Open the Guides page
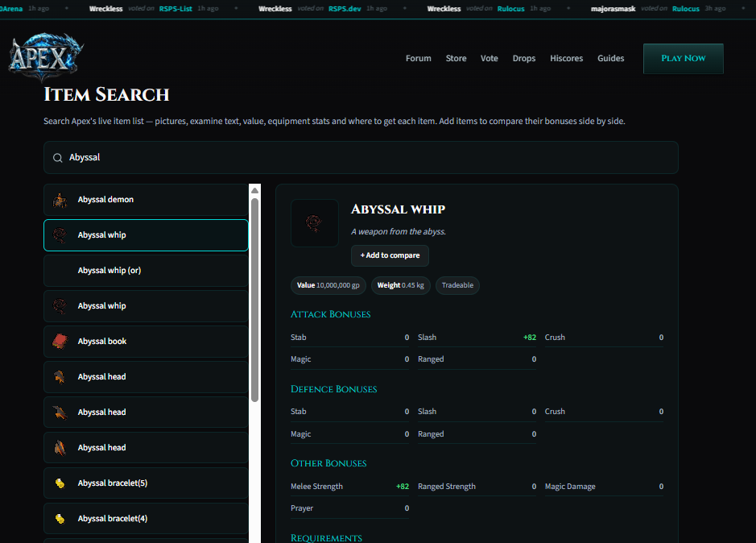Viewport: 756px width, 543px height. 611,58
